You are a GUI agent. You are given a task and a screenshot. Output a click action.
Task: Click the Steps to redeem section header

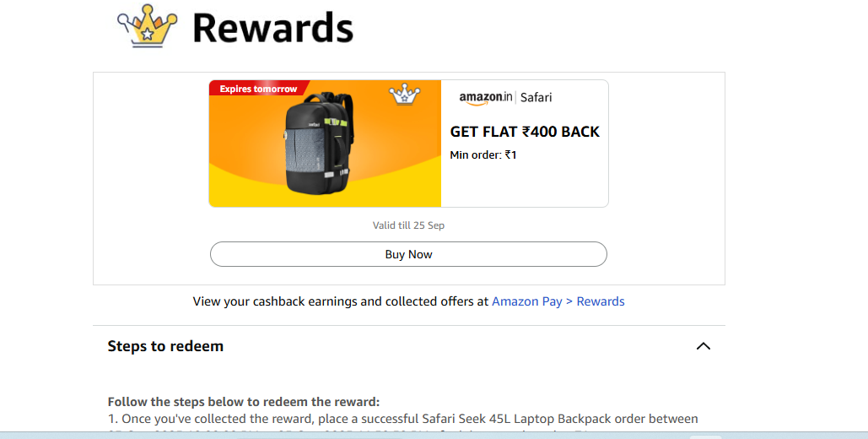coord(165,346)
